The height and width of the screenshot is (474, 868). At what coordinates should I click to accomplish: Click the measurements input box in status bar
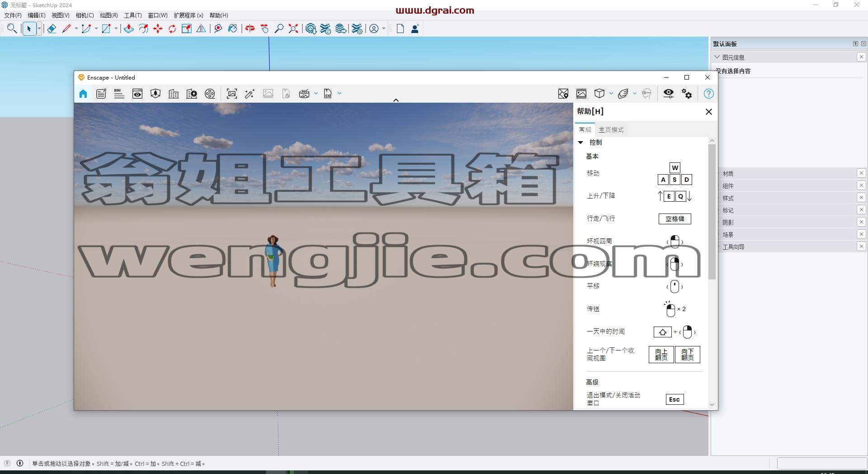point(821,463)
